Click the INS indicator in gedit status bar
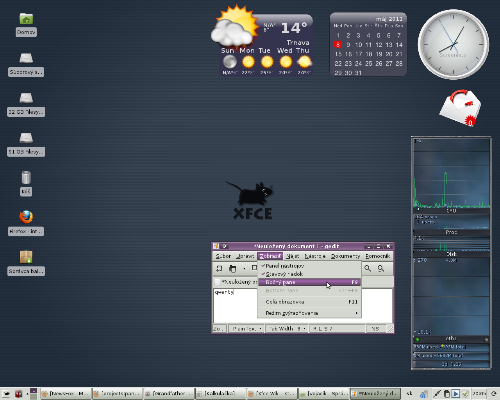The image size is (500, 400). (x=376, y=329)
